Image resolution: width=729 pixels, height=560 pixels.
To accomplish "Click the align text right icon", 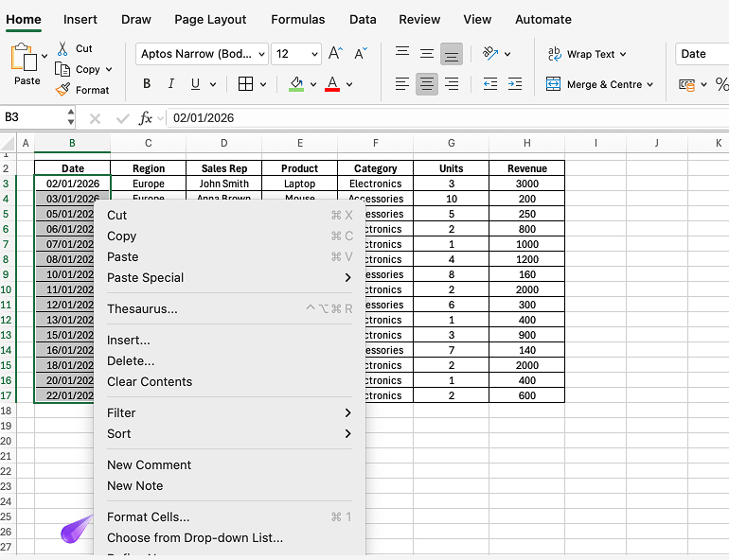I will pyautogui.click(x=452, y=84).
